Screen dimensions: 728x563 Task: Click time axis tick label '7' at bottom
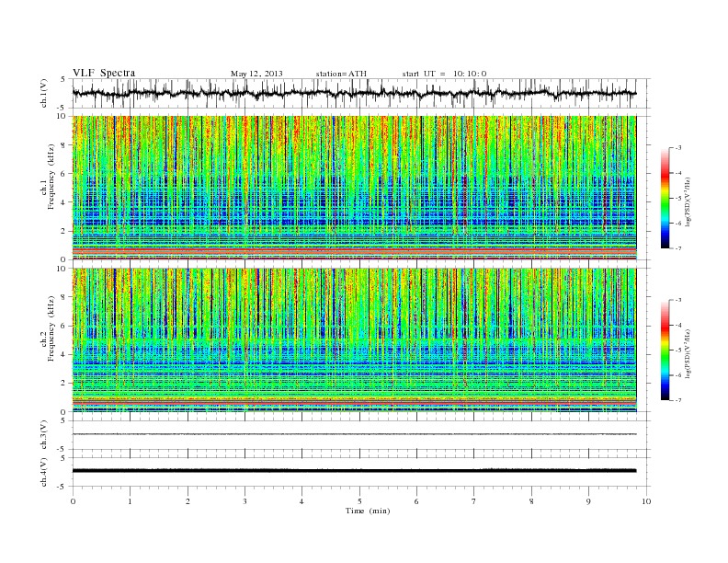(x=473, y=501)
